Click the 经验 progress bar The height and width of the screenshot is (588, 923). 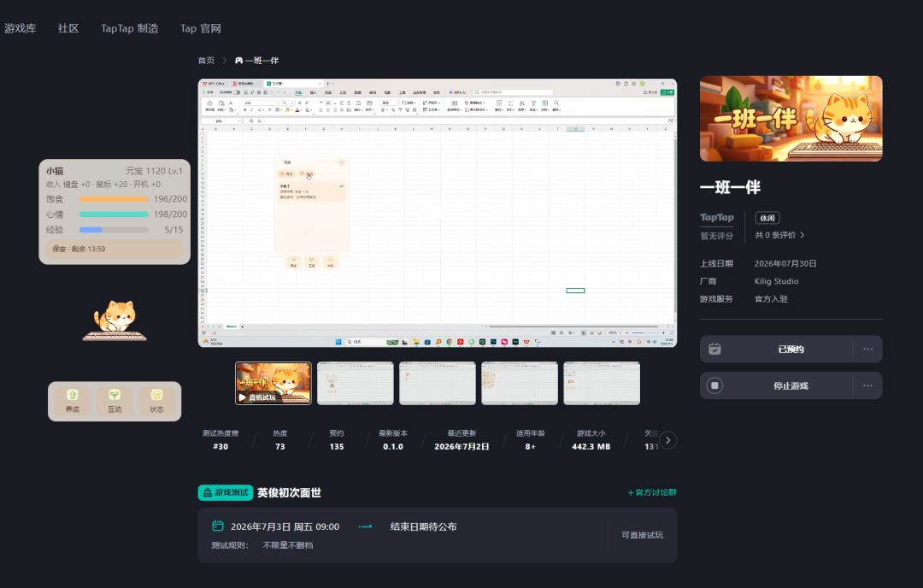point(114,230)
